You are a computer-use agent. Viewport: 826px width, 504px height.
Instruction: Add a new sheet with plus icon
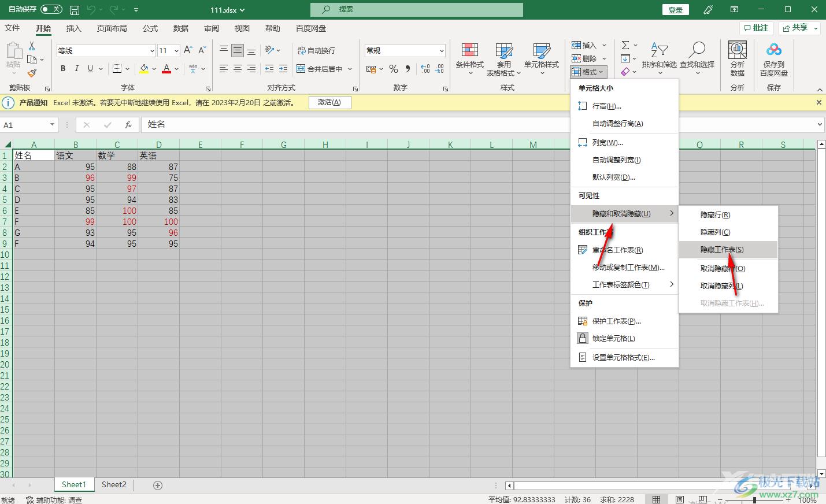[158, 485]
